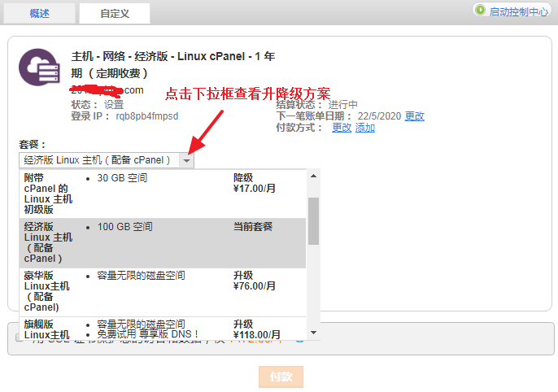Click the 降级 ¥17.00/月 price text
This screenshot has height=392, width=558.
tap(255, 183)
